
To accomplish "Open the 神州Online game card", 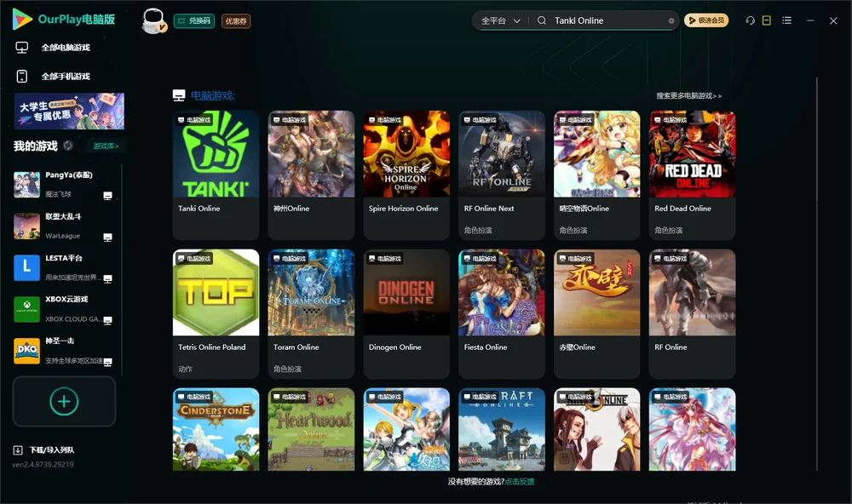I will coord(311,175).
